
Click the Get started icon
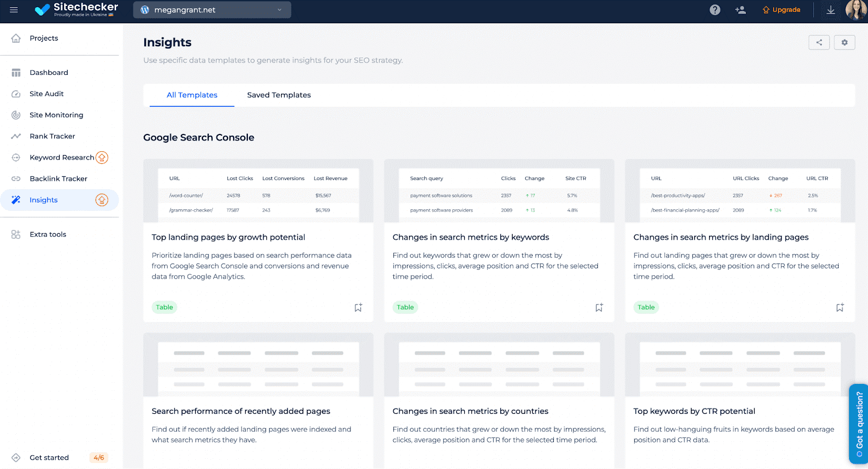click(x=16, y=458)
